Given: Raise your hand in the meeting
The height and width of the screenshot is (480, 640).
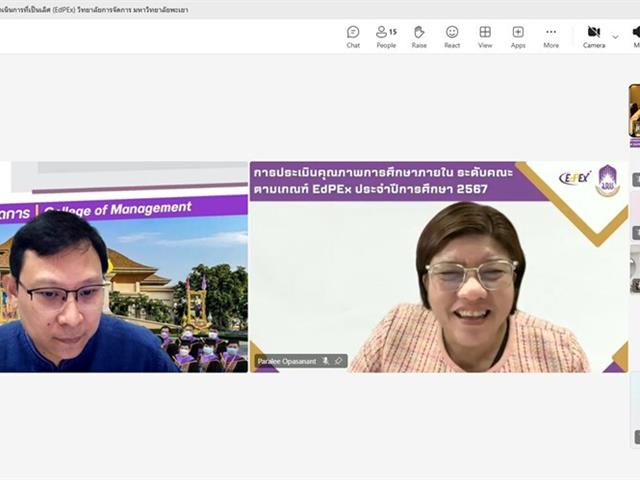Looking at the screenshot, I should click(x=419, y=37).
